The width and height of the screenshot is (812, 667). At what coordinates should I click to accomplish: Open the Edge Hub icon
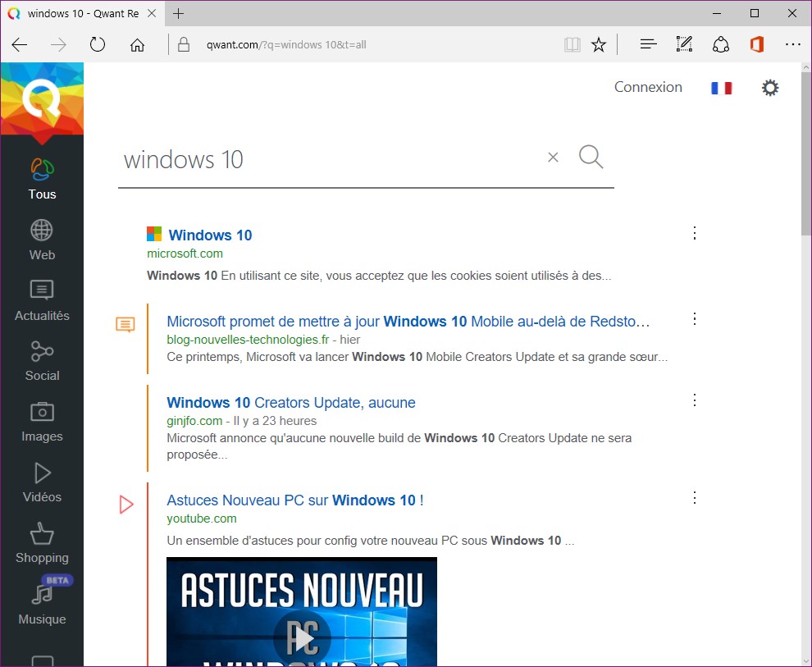[648, 44]
